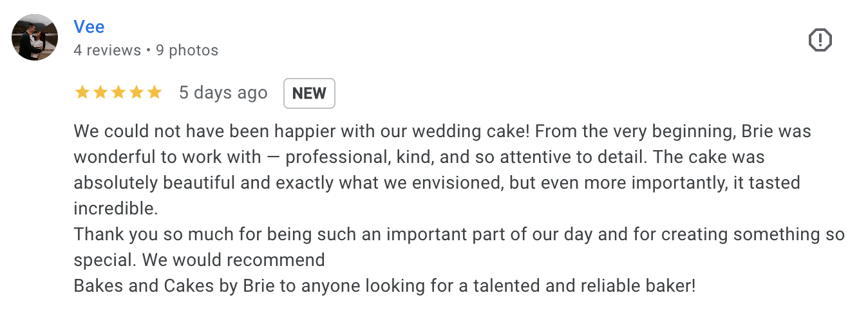The image size is (868, 313).
Task: Click the first yellow rating star
Action: point(82,93)
